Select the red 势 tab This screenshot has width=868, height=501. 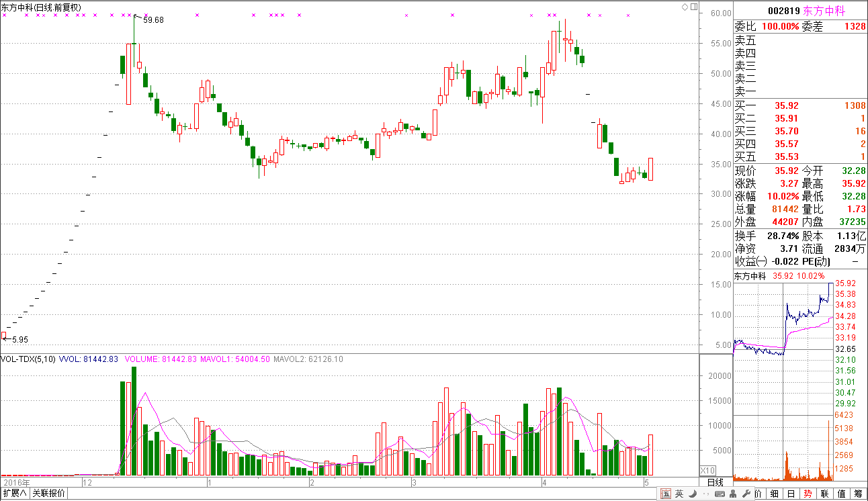(x=808, y=494)
